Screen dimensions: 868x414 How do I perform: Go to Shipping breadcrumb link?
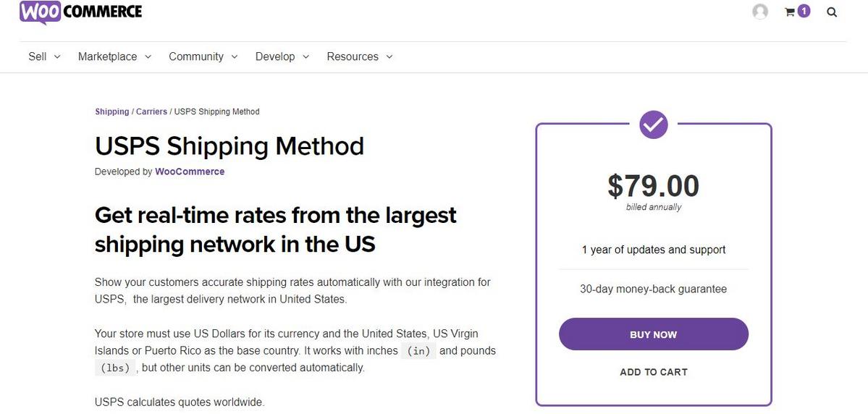111,111
